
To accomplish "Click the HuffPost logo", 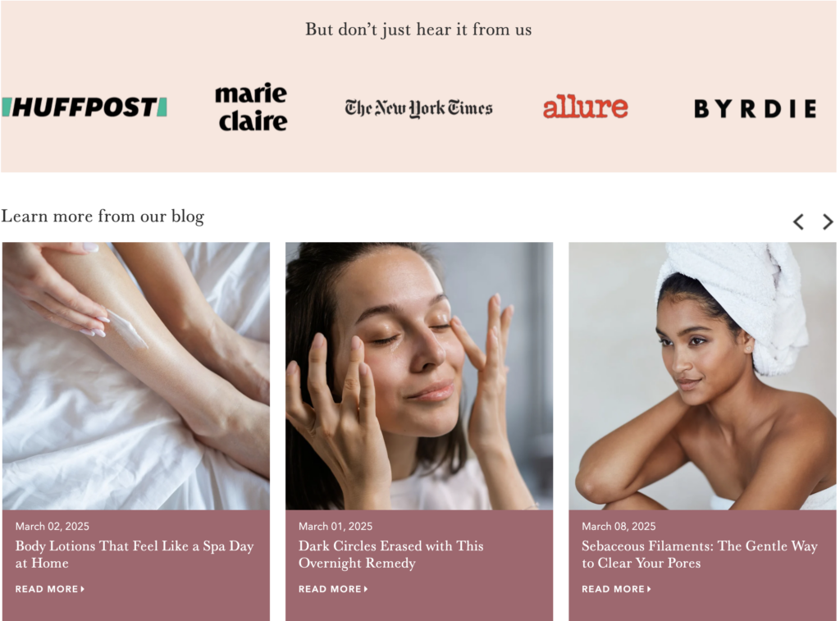I will tap(84, 107).
